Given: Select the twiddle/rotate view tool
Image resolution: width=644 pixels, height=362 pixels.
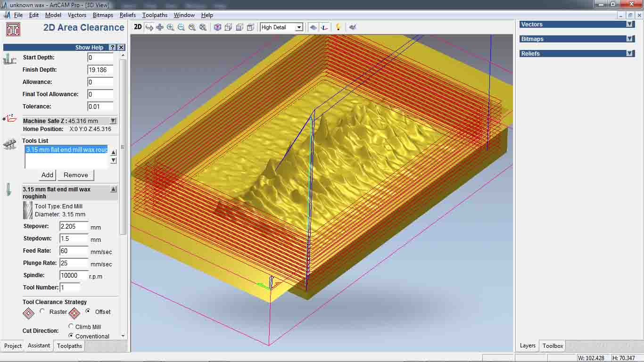Looking at the screenshot, I should (x=149, y=27).
